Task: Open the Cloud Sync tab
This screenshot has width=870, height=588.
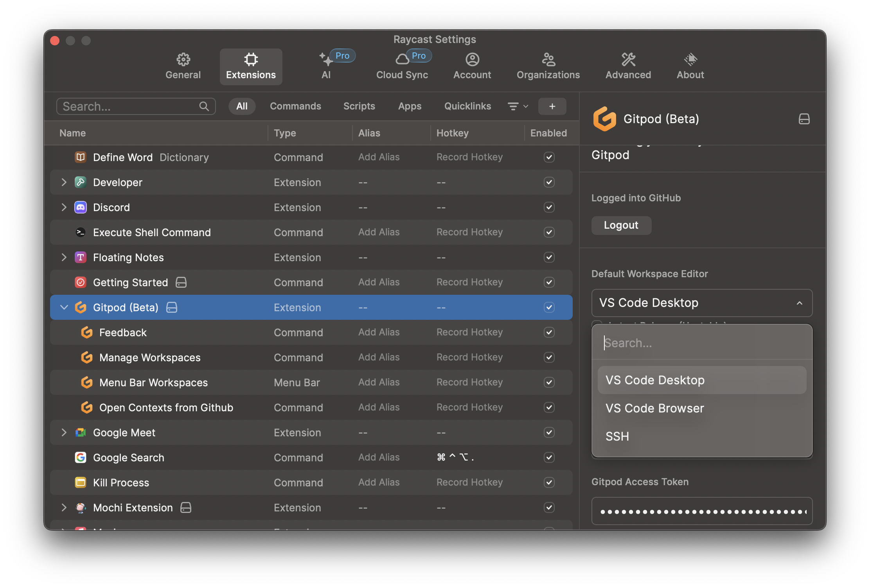Action: pos(402,66)
